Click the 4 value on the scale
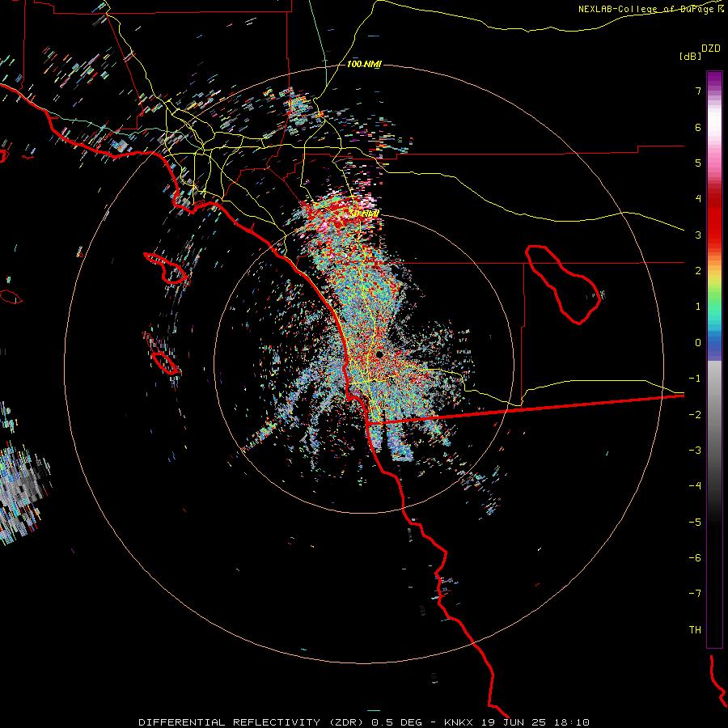 (x=698, y=199)
